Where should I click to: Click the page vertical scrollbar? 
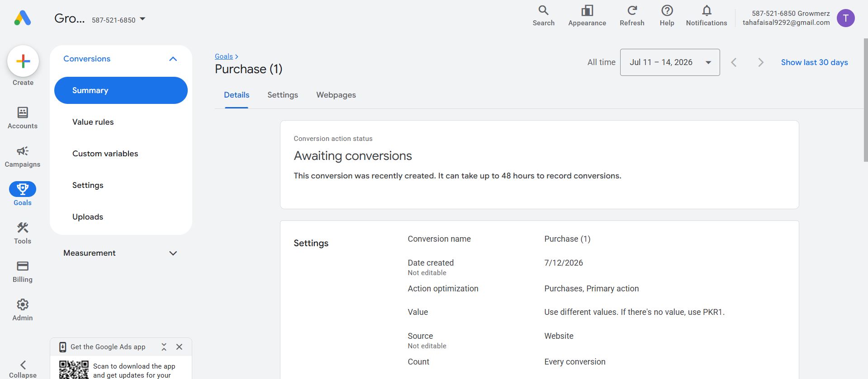coord(865,99)
